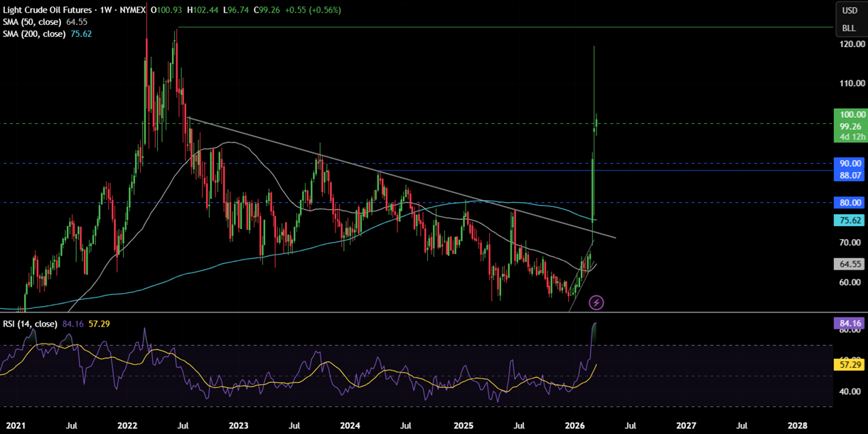
Task: Click the cyan 75.62 SMA 200 price label
Action: [x=850, y=220]
